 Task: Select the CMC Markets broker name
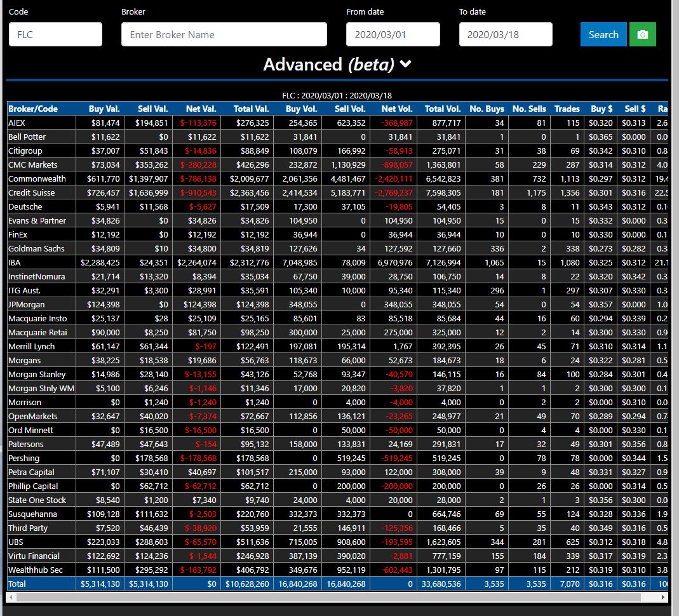pos(33,165)
